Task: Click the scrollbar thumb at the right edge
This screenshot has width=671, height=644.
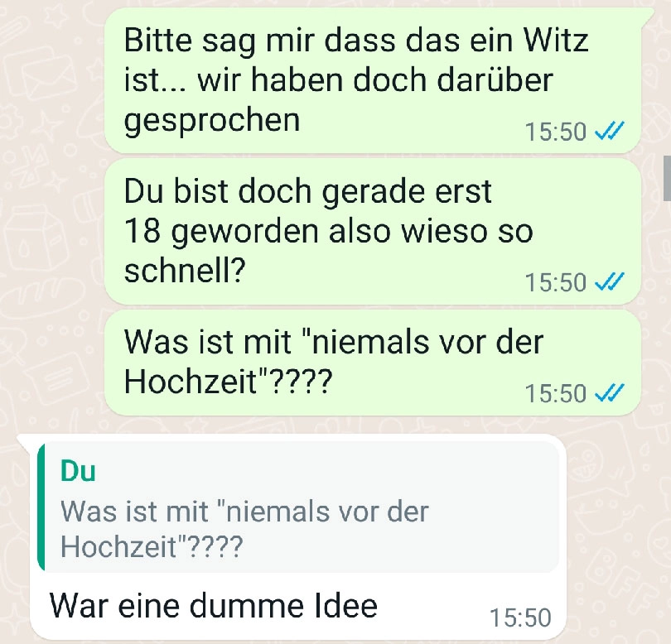Action: [667, 178]
